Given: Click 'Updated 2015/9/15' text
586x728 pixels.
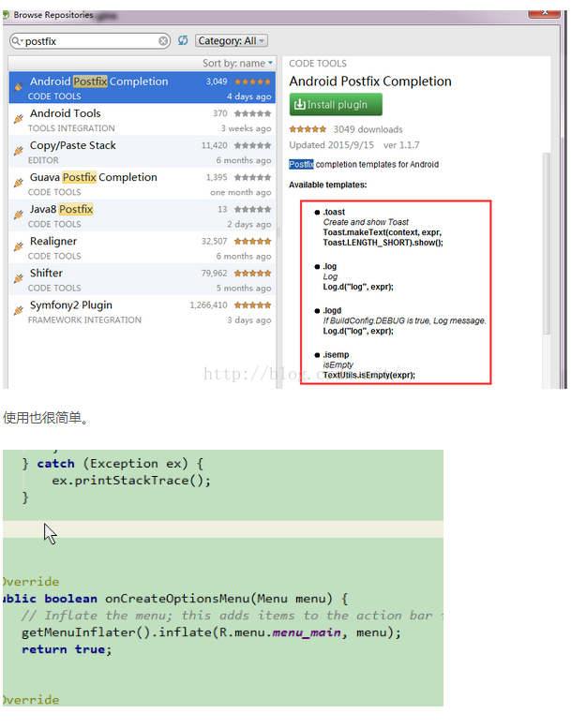Looking at the screenshot, I should pos(331,145).
